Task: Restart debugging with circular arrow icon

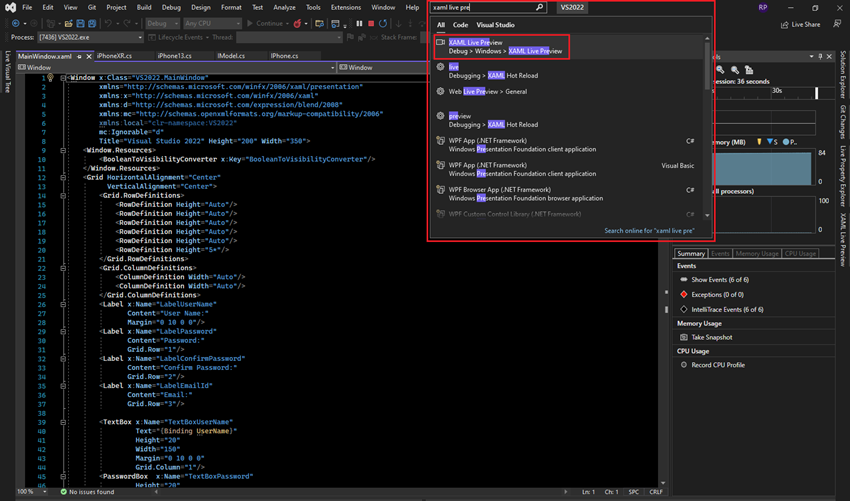Action: click(383, 23)
